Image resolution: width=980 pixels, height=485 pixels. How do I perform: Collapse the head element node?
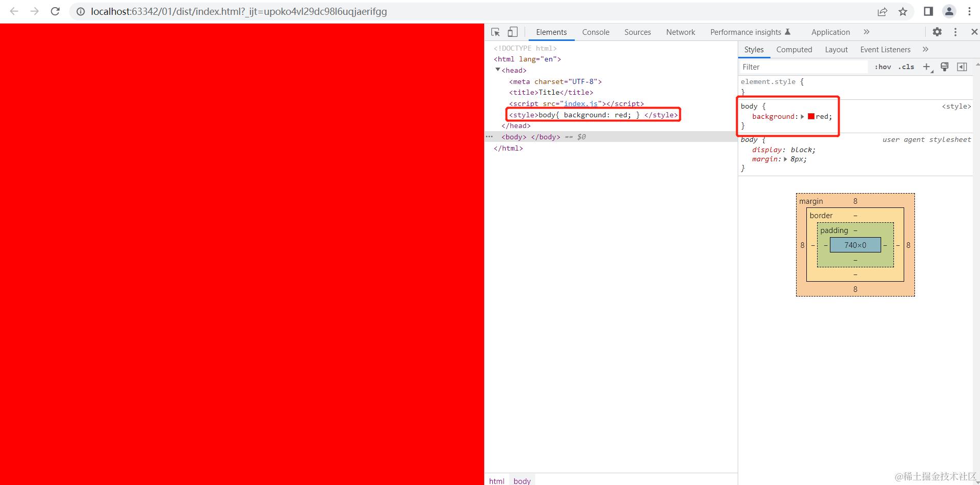tap(497, 70)
